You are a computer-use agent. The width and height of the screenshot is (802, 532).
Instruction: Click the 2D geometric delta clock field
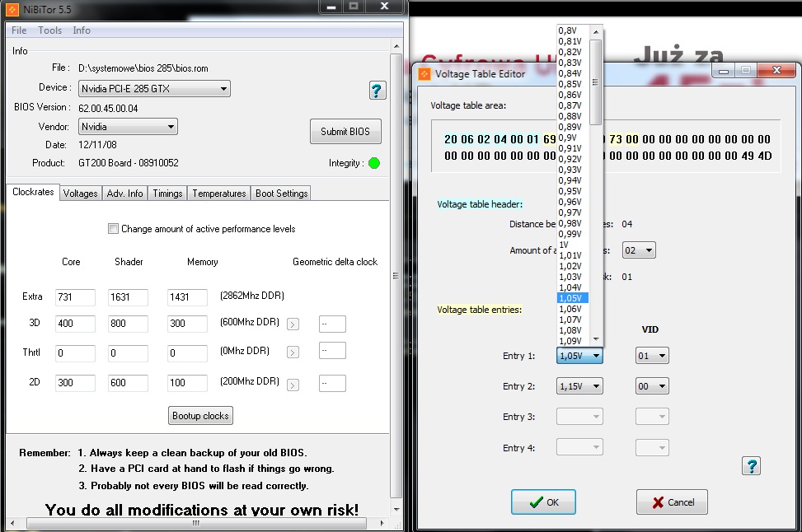pos(332,383)
